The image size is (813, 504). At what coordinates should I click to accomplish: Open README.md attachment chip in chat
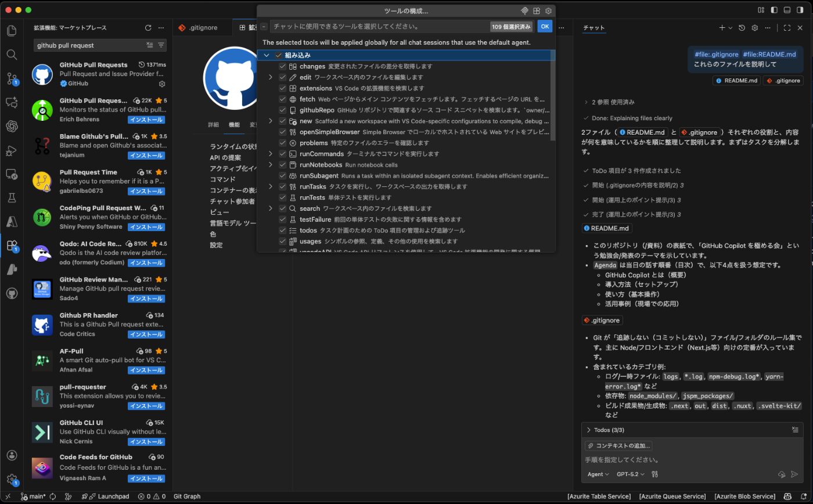click(736, 81)
